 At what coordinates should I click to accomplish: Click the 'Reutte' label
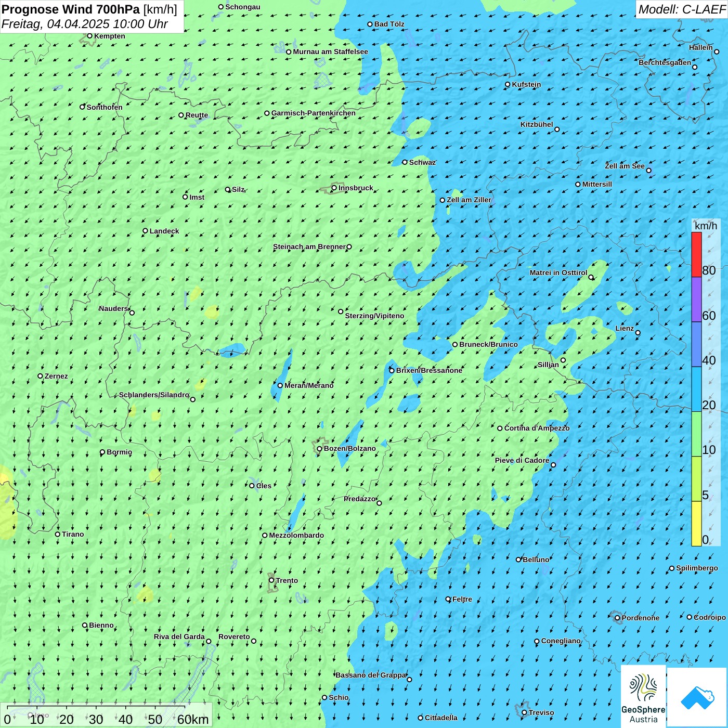coord(197,115)
